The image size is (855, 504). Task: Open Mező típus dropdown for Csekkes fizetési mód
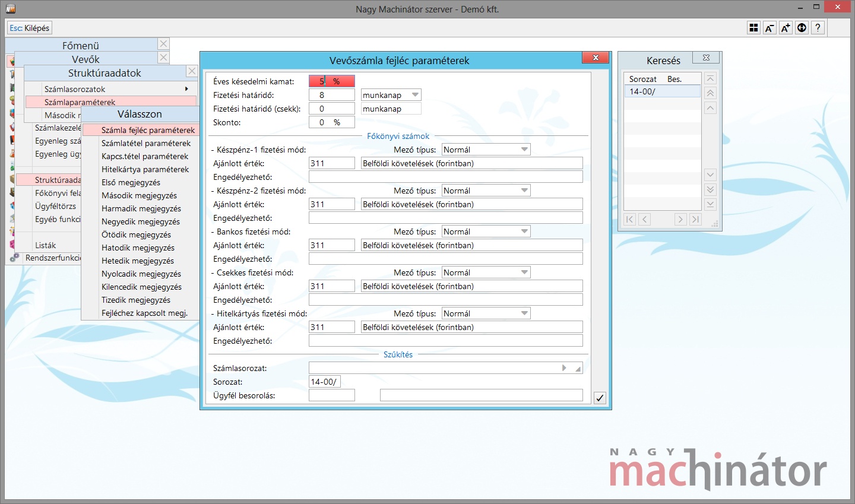[x=524, y=272]
